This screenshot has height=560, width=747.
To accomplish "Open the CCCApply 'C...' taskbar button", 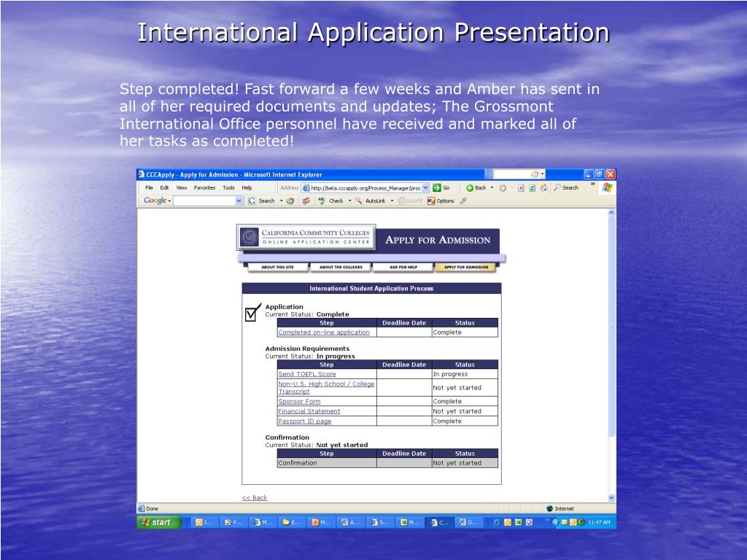I will pyautogui.click(x=438, y=522).
